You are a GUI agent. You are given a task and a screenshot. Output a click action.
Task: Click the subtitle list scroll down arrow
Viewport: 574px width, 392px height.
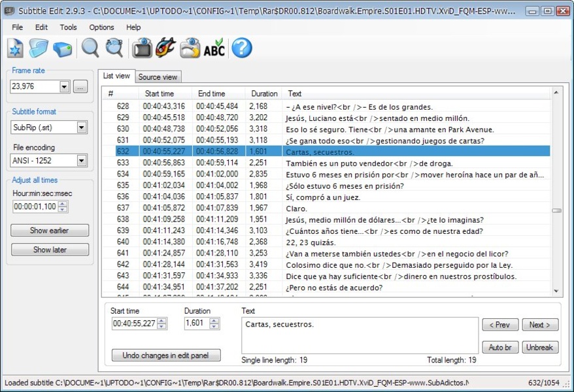[x=556, y=291]
